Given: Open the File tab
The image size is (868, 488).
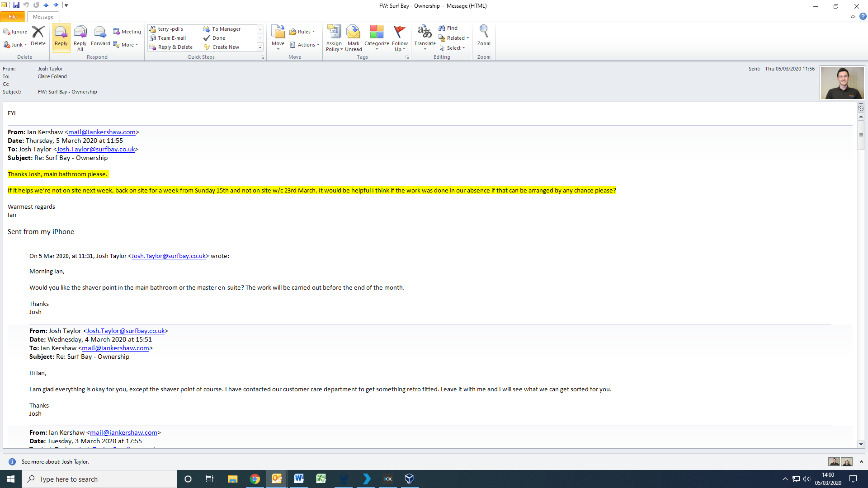Looking at the screenshot, I should [x=13, y=17].
